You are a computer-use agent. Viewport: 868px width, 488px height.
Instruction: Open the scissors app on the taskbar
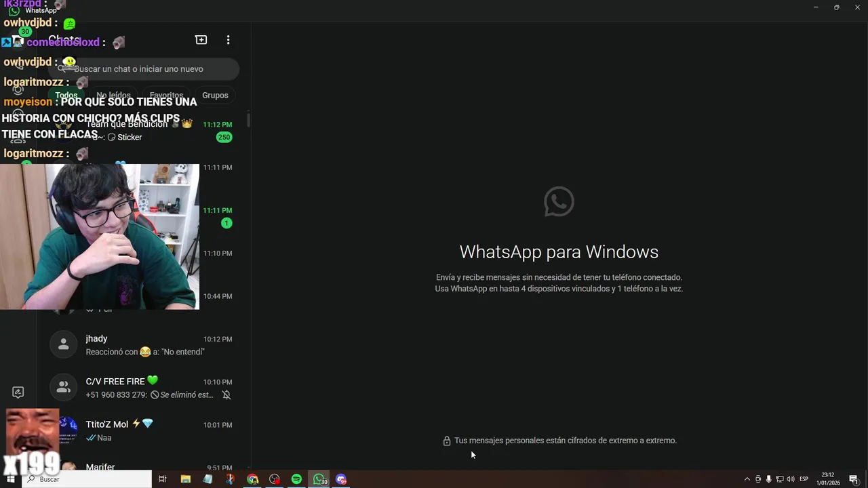230,479
